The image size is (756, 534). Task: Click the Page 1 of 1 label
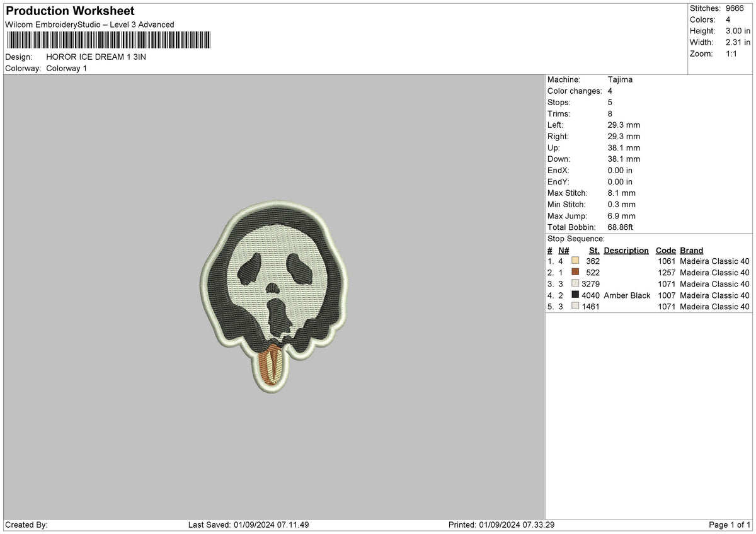point(730,523)
